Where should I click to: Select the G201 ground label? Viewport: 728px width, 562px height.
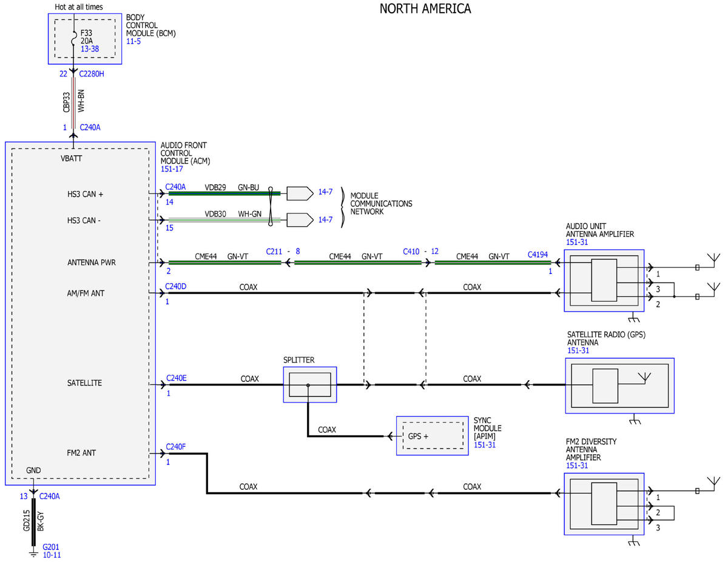(51, 546)
